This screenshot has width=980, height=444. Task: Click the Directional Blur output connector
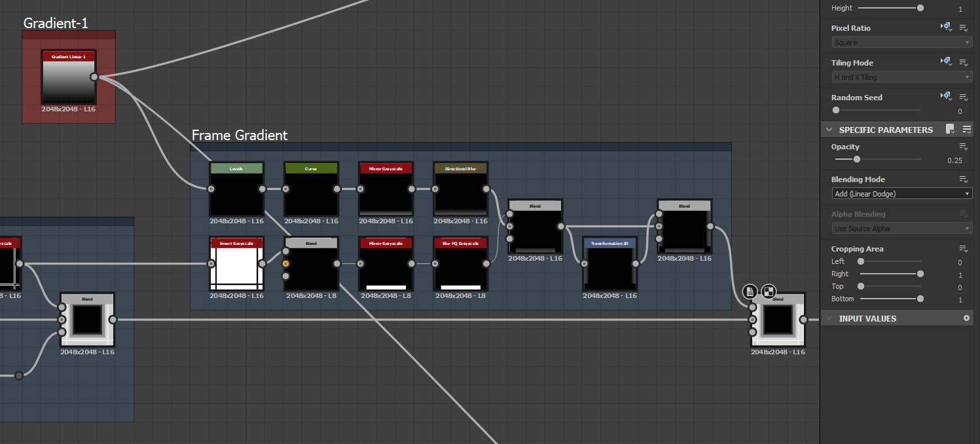point(486,189)
